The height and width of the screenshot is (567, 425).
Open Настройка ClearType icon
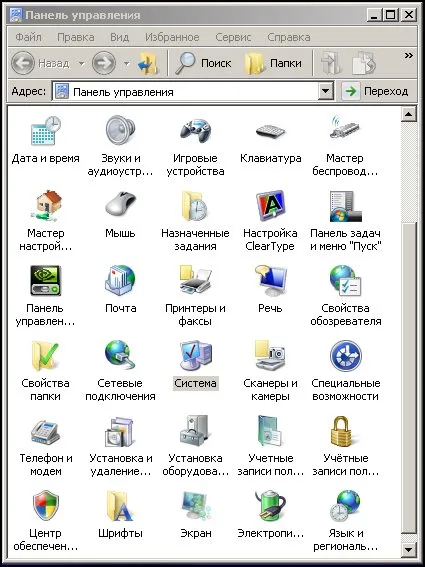(x=270, y=205)
